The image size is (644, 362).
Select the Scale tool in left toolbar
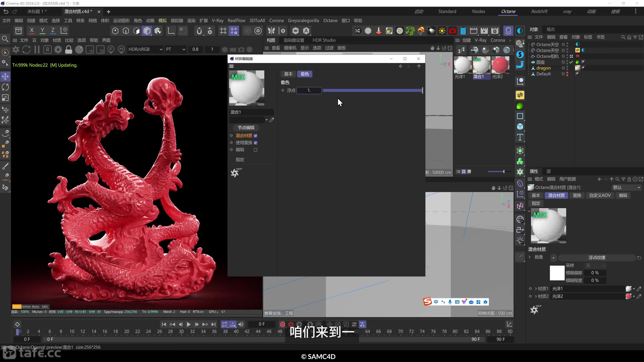click(5, 98)
